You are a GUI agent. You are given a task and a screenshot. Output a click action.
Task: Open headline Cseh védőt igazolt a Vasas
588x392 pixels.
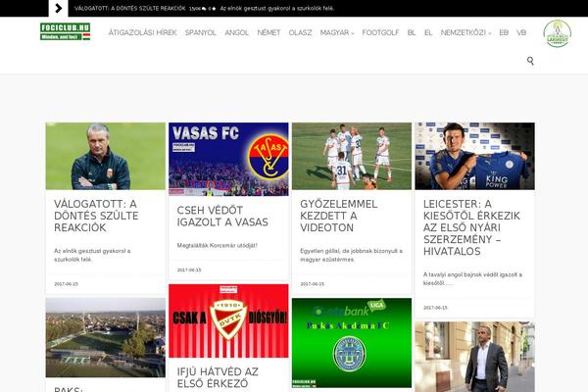(x=222, y=216)
